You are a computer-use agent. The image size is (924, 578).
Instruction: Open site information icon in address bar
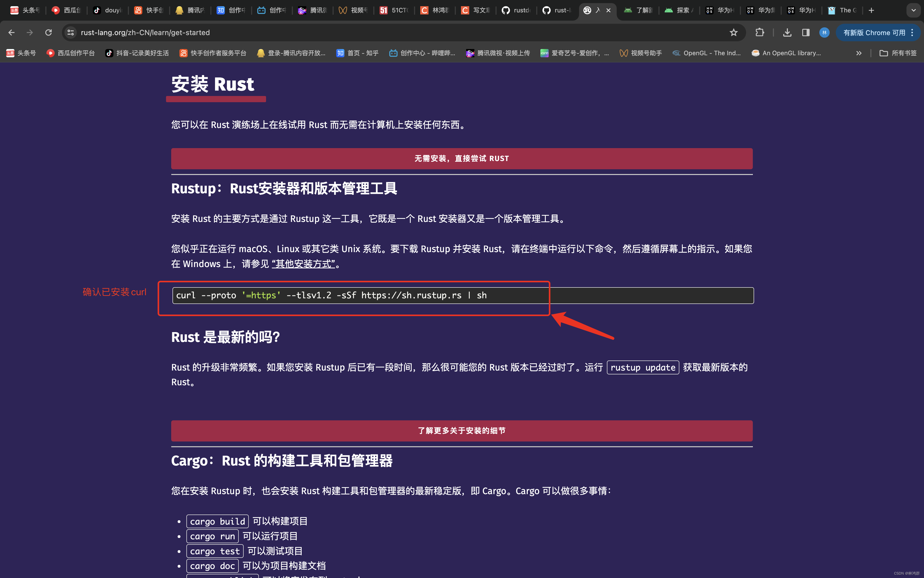pos(71,33)
